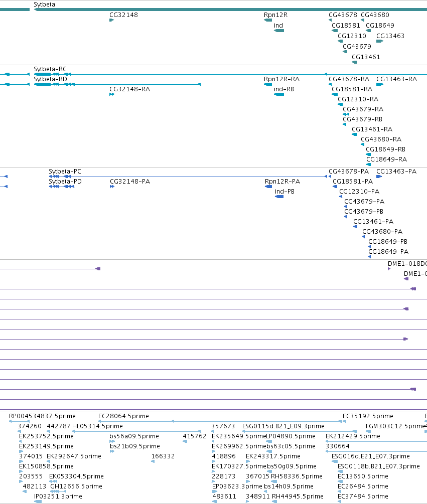The width and height of the screenshot is (427, 504).
Task: Select protein Rpn12R-PA
Action: (x=282, y=181)
